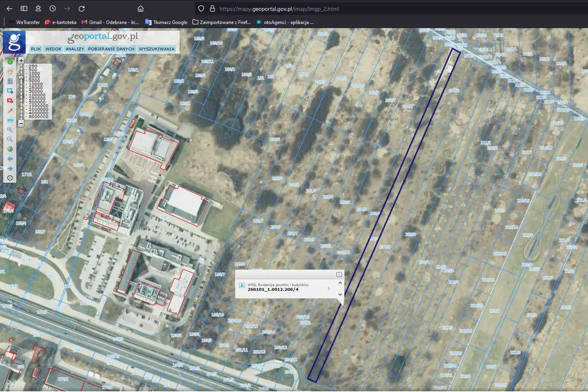
Task: Expand parcel 266101_1.0012.206/4 details arrow
Action: (x=328, y=289)
